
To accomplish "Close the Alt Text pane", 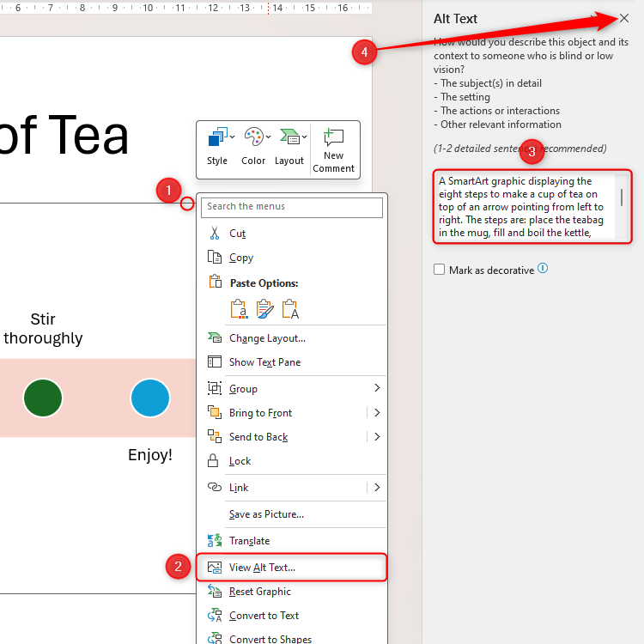I will point(624,18).
